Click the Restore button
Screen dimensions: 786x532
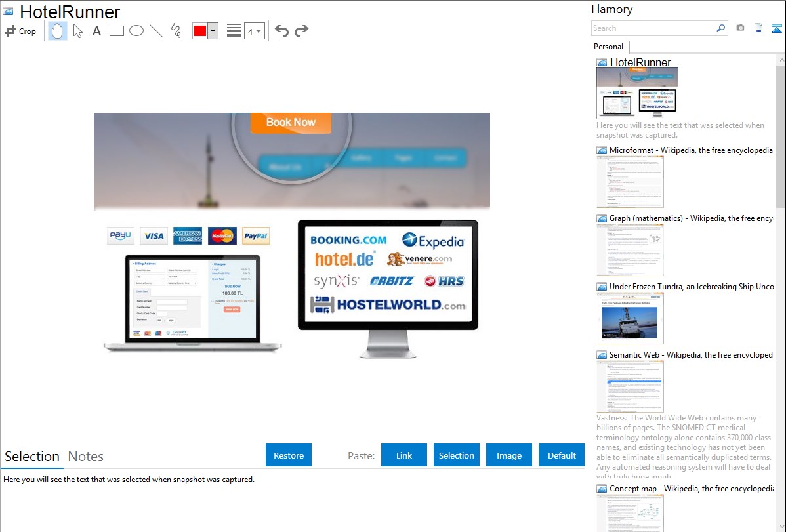tap(289, 455)
